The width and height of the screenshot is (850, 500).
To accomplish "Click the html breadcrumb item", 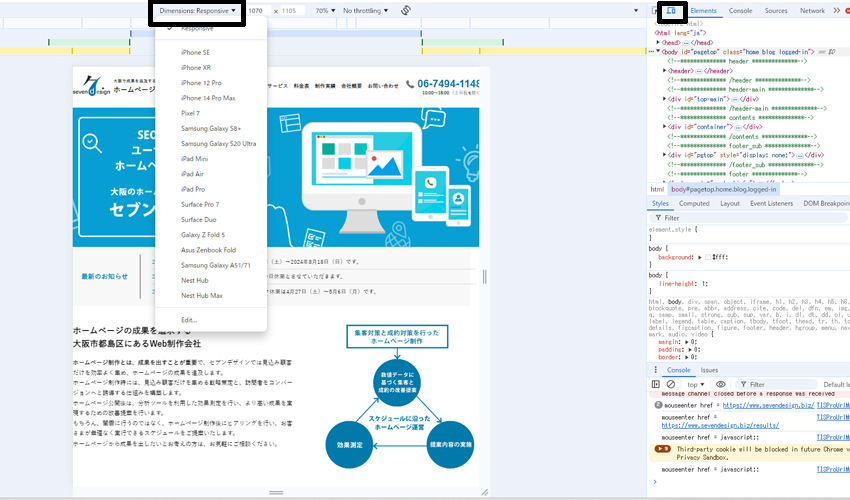I will click(x=657, y=189).
